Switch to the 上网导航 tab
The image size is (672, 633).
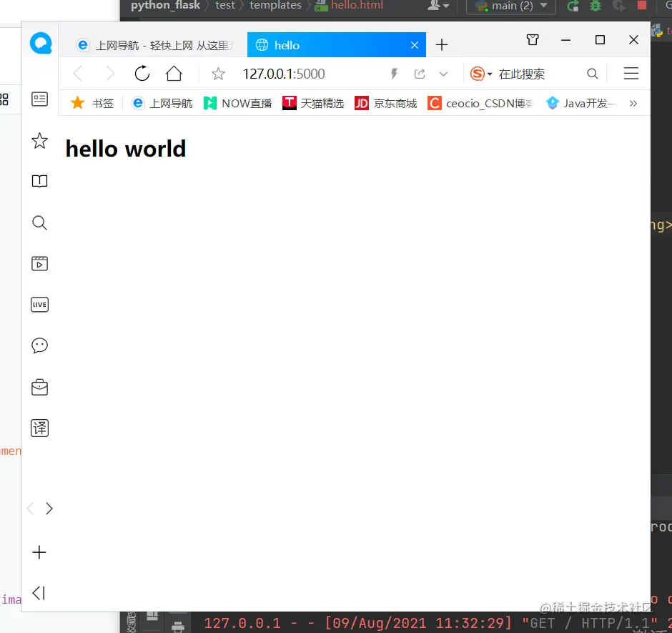tap(155, 45)
